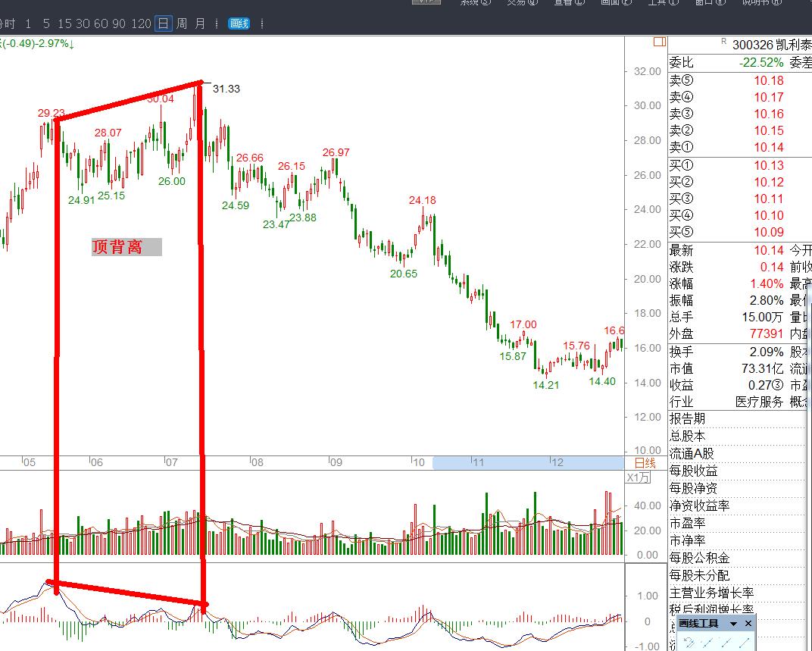Click the 卖③ price 10.16

click(x=769, y=114)
